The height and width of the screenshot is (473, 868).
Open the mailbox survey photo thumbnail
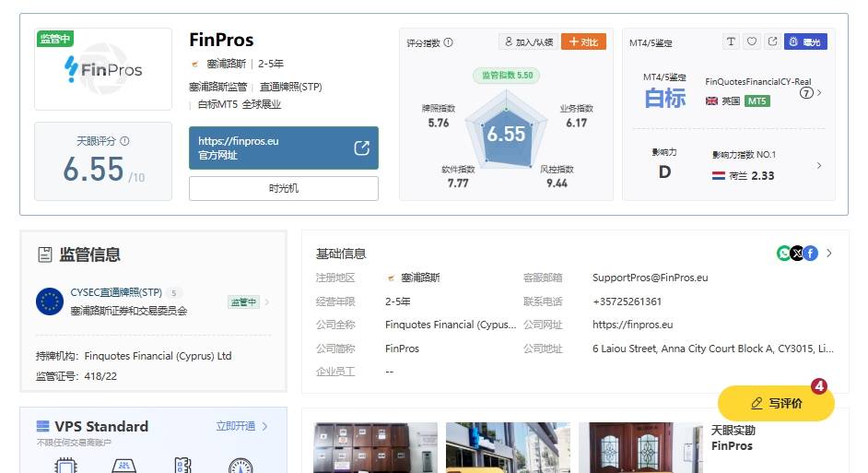tap(375, 447)
